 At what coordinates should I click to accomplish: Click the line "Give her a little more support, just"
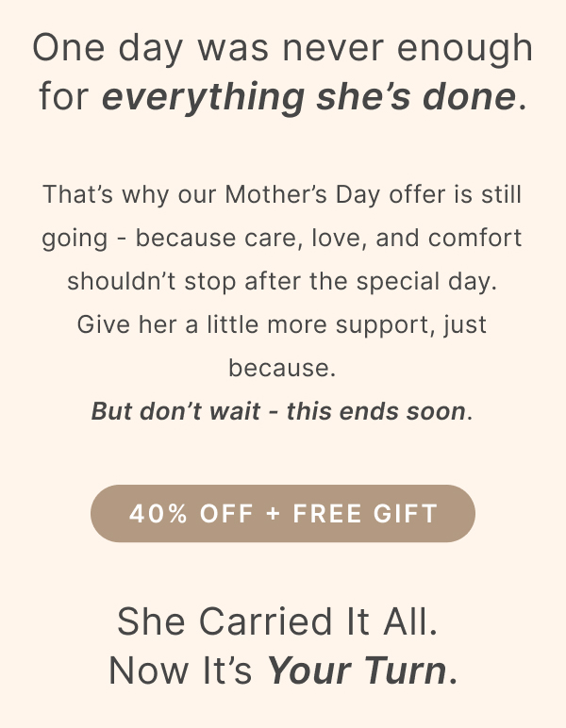pyautogui.click(x=282, y=323)
